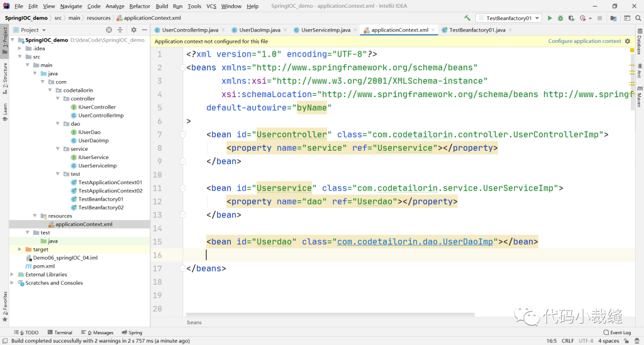Image resolution: width=644 pixels, height=345 pixels.
Task: Click Configure application context link
Action: pos(584,41)
